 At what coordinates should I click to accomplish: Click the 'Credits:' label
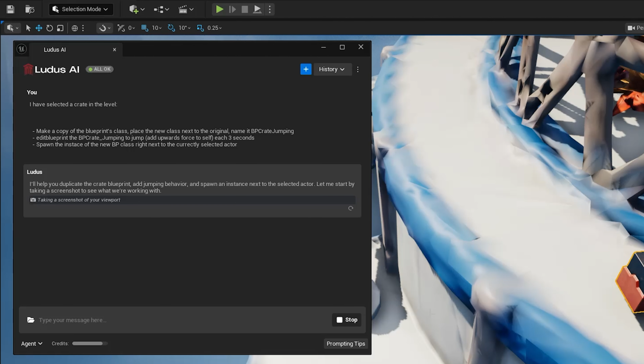[60, 343]
